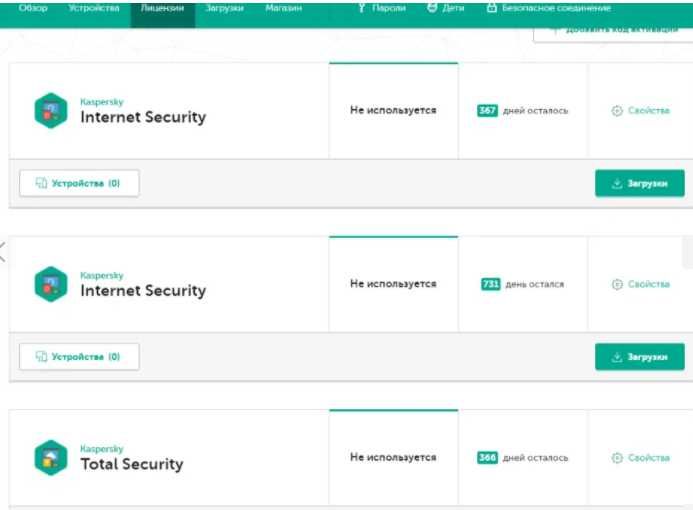
Task: Click Не используется in the 367-day row
Action: (393, 110)
